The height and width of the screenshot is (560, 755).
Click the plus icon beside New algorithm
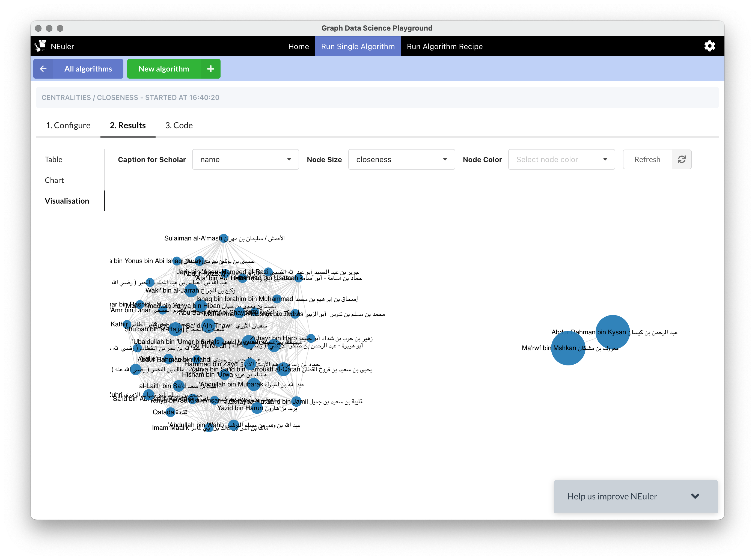tap(210, 69)
